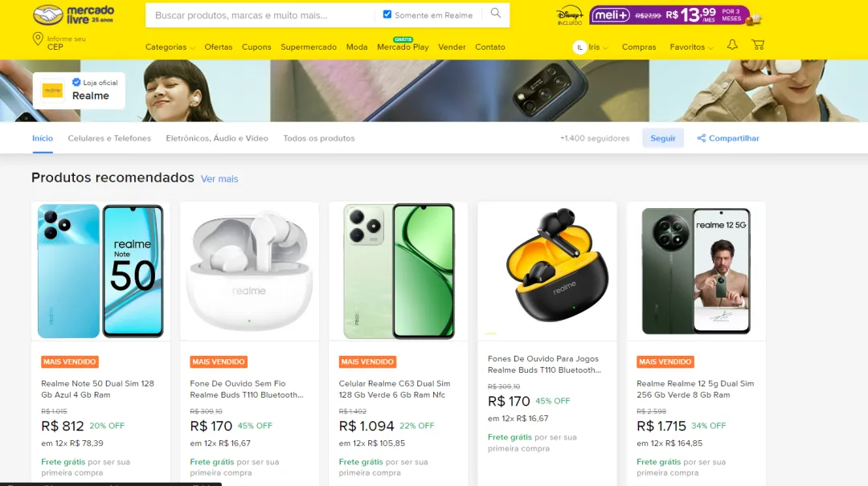Click the CEP location pin icon
This screenshot has width=868, height=486.
coord(37,39)
